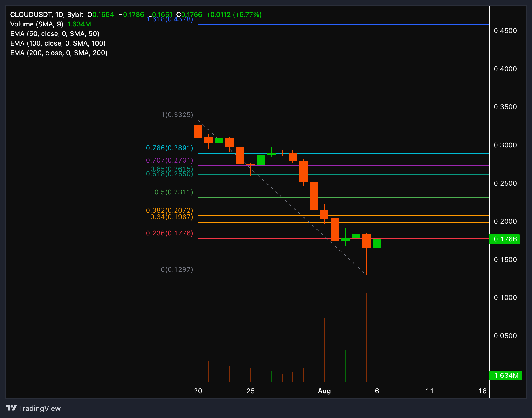Click the 0.3500 price axis label
Viewport: 532px width, 418px height.
[x=505, y=107]
